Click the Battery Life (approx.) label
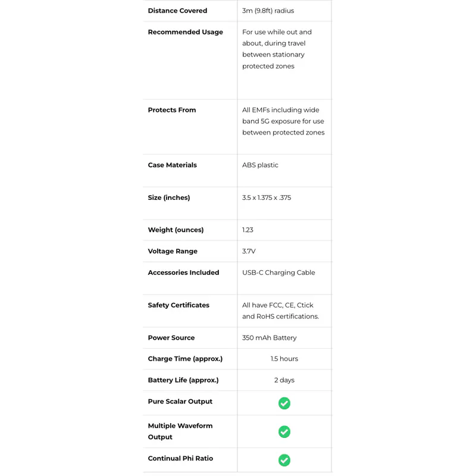Image resolution: width=476 pixels, height=476 pixels. click(x=183, y=380)
